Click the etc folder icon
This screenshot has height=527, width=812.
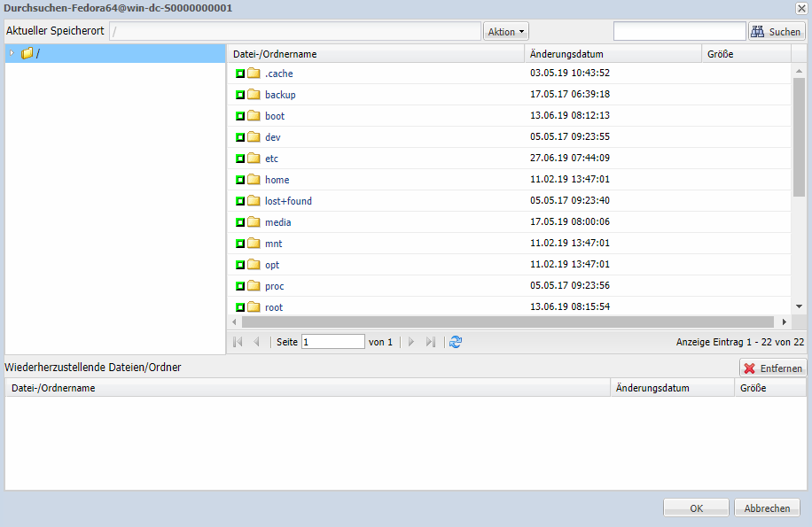(x=254, y=159)
